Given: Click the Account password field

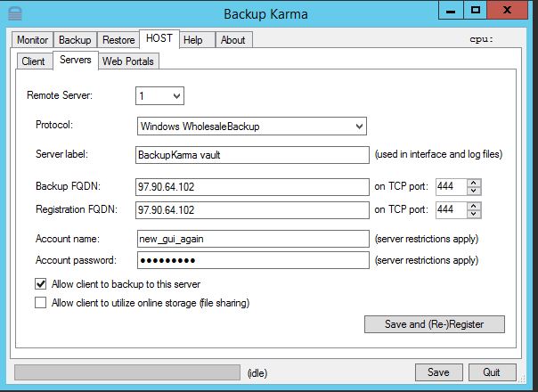Looking at the screenshot, I should click(253, 260).
